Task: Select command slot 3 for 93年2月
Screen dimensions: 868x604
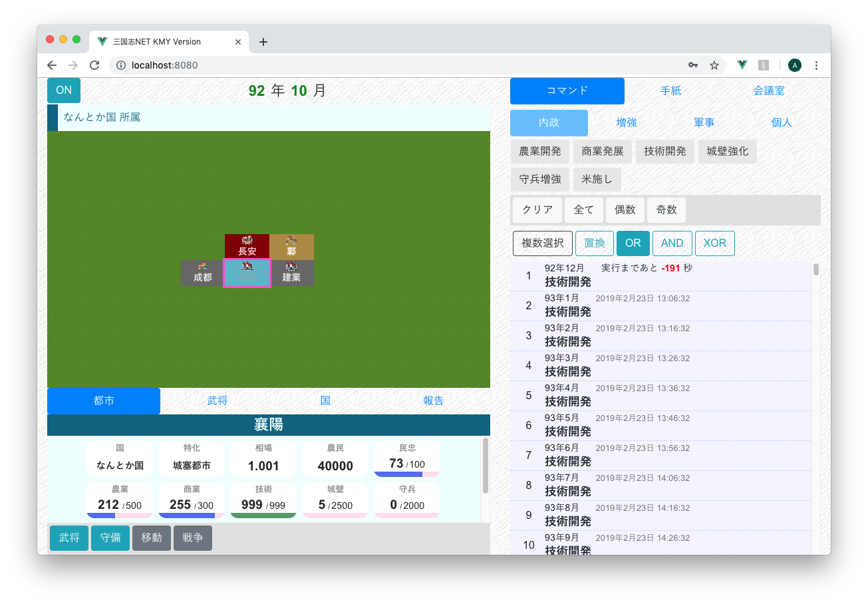Action: pos(660,336)
